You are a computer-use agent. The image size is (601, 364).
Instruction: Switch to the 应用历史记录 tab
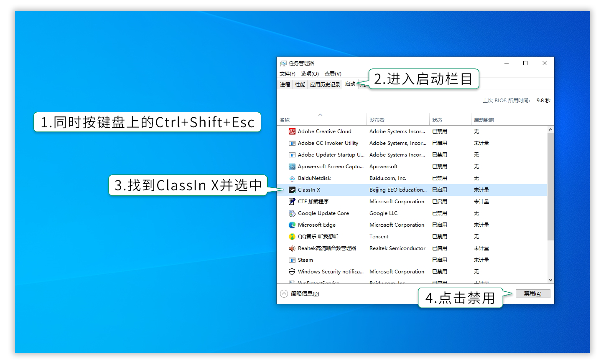coord(325,85)
